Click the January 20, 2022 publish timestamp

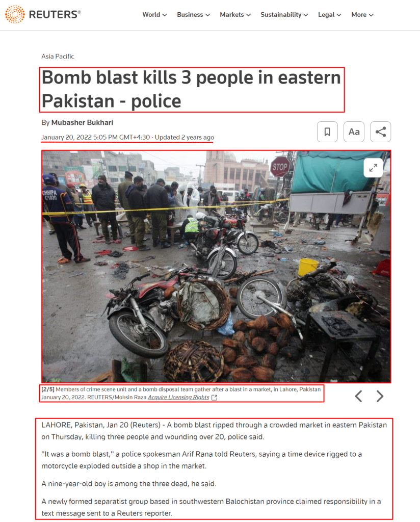point(95,137)
